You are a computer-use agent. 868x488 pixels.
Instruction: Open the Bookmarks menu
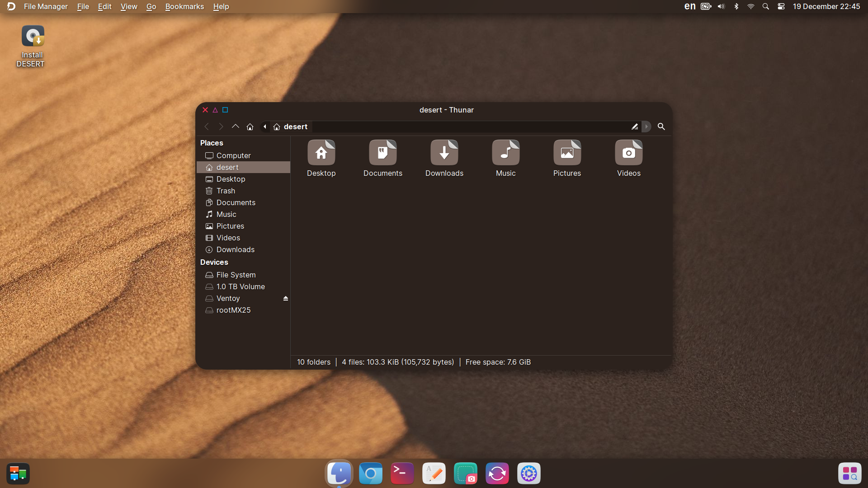[184, 6]
